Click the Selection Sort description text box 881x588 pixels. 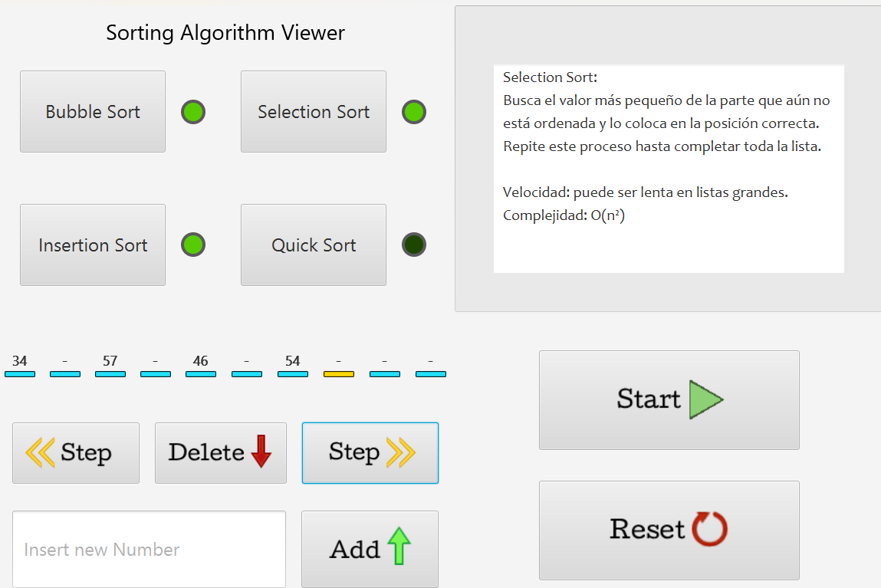[669, 169]
